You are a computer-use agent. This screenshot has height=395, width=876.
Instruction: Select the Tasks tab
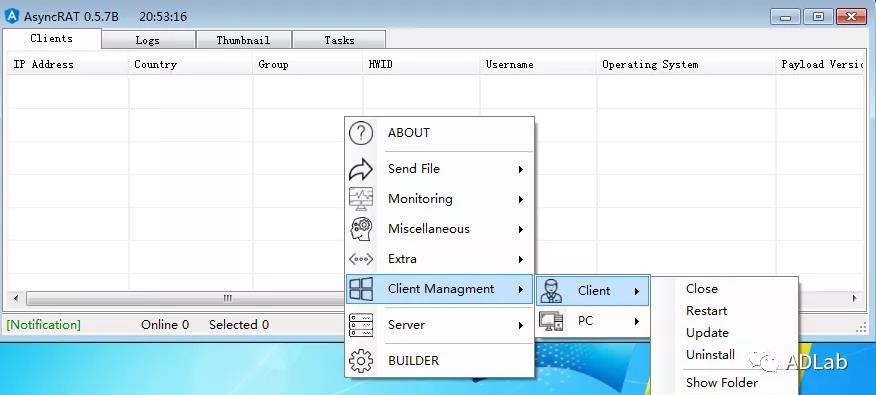pyautogui.click(x=339, y=40)
